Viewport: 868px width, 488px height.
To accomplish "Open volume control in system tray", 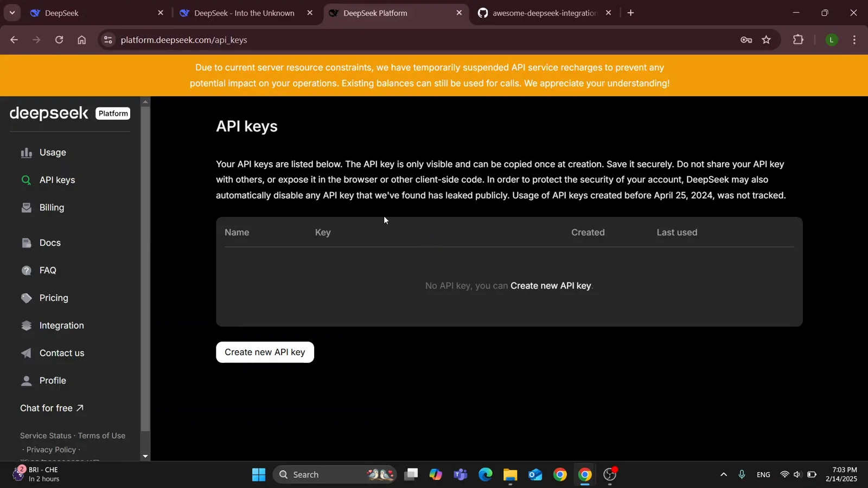I will point(797,475).
